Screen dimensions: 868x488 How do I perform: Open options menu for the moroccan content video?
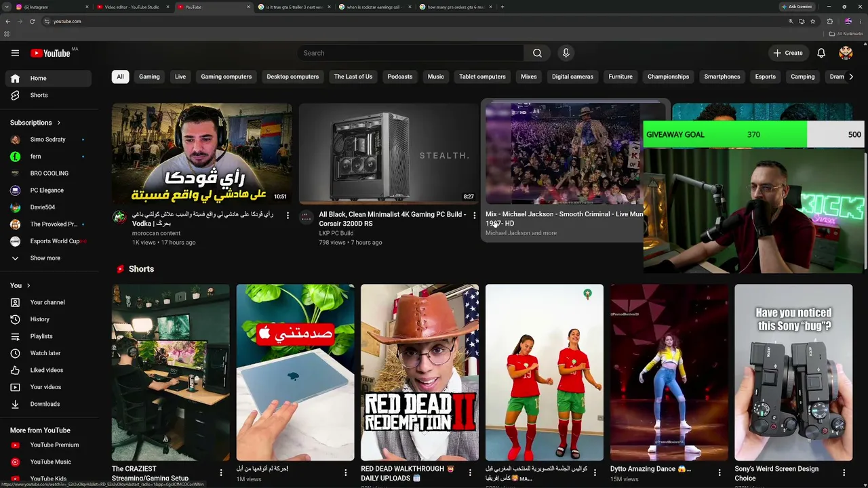coord(288,216)
